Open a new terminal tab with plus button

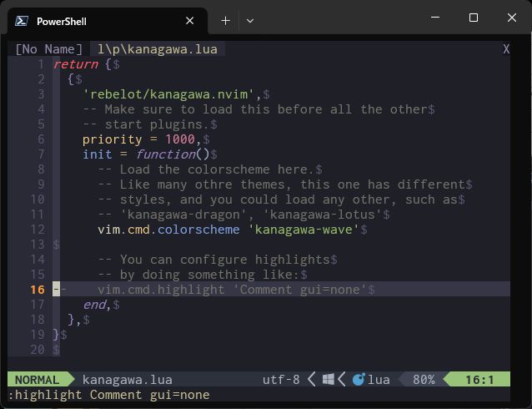225,21
